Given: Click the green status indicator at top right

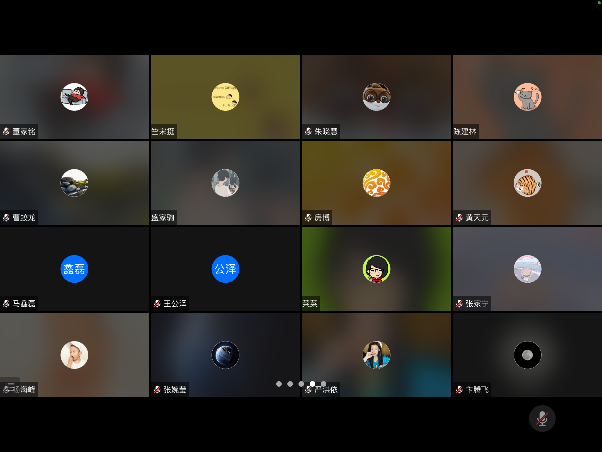Looking at the screenshot, I should 599,3.
